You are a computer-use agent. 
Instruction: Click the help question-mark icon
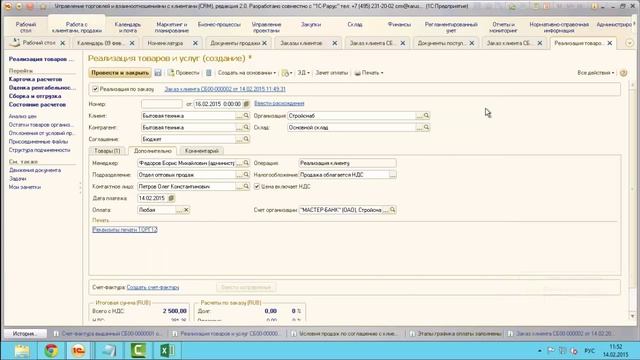tap(623, 73)
